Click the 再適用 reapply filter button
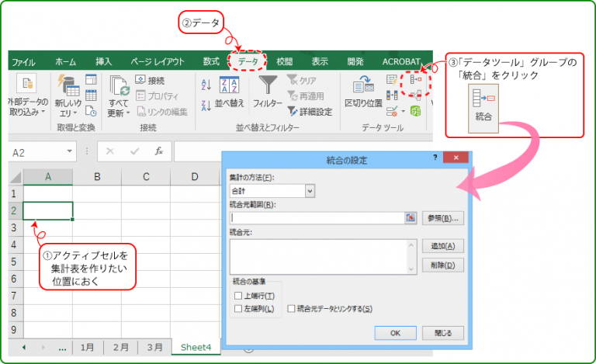The width and height of the screenshot is (596, 364). [x=306, y=95]
